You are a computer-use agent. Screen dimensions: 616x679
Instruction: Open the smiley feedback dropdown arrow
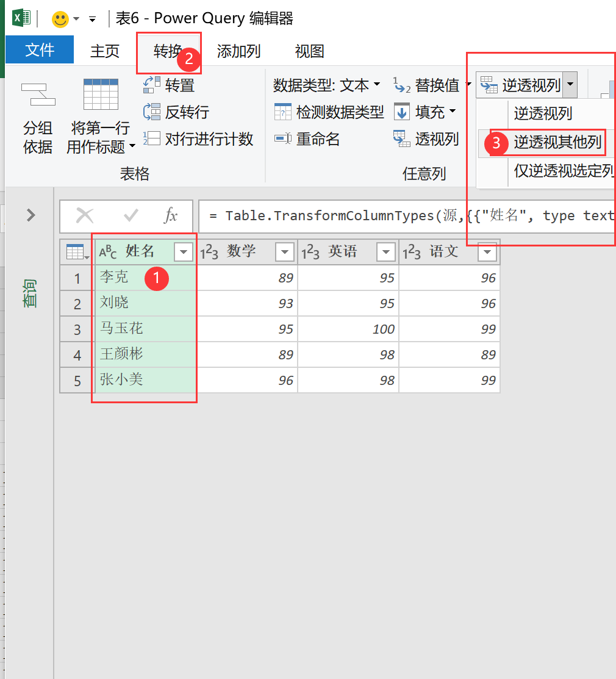point(76,19)
